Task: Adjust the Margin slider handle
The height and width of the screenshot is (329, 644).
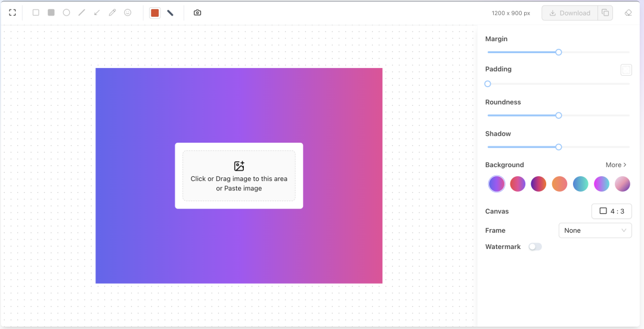Action: [559, 52]
